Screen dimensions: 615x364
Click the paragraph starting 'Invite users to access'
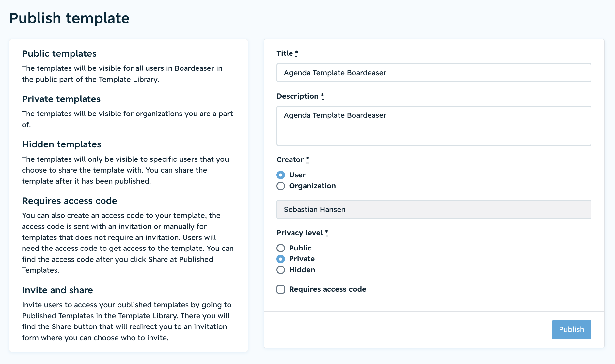pyautogui.click(x=127, y=321)
